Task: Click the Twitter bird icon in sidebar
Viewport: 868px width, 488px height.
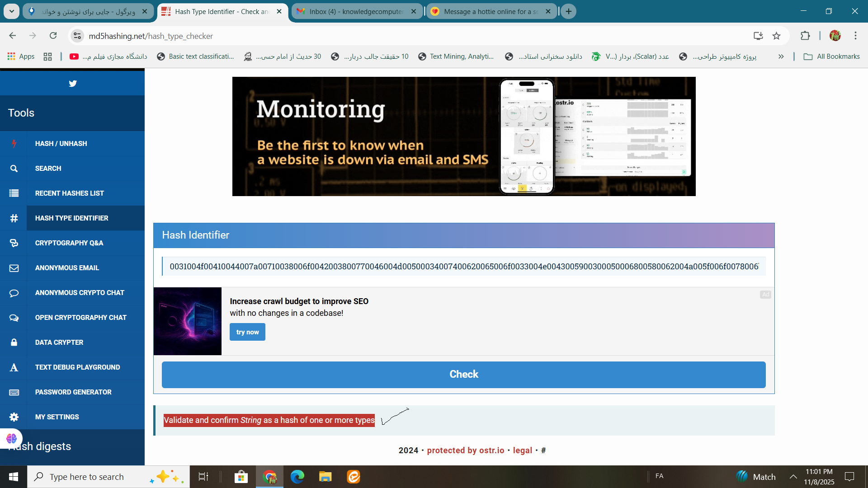Action: (x=72, y=84)
